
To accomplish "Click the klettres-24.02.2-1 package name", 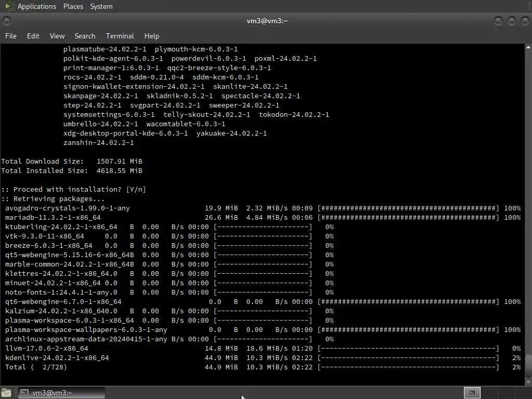I will [x=57, y=273].
